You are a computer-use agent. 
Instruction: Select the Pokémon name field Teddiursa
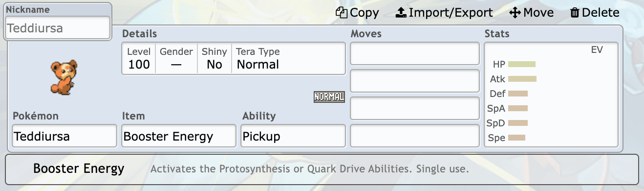point(64,136)
